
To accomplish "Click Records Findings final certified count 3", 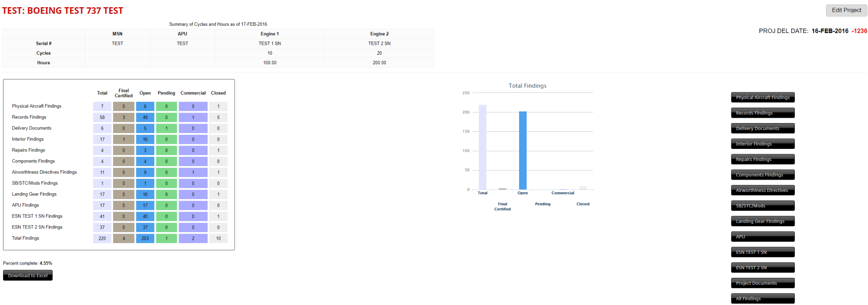I will [123, 117].
